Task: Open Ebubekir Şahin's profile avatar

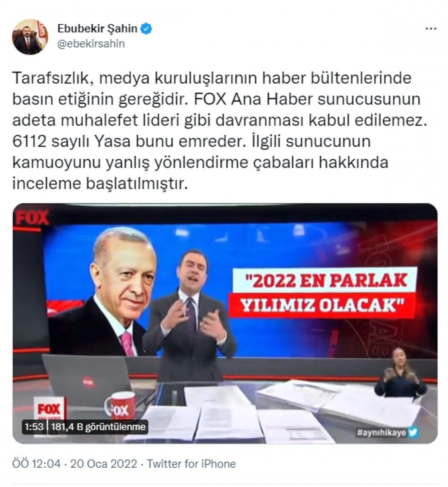Action: point(30,37)
